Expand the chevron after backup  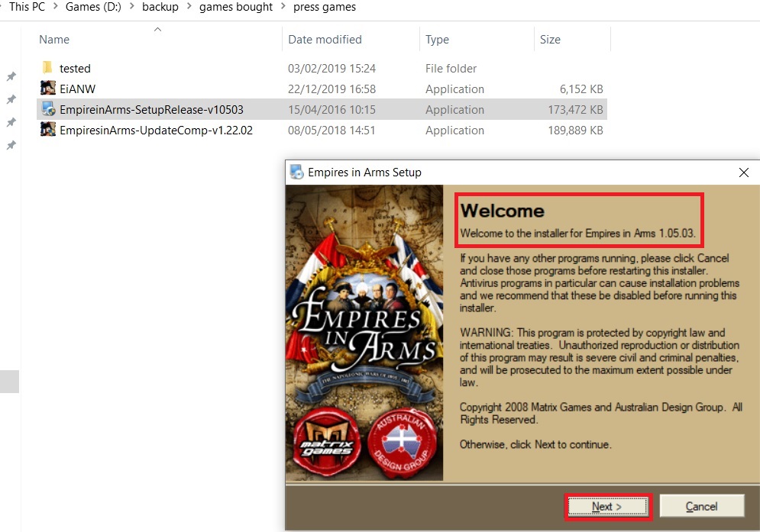[189, 7]
